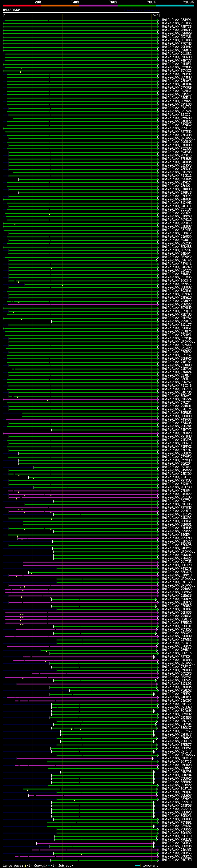This screenshot has width=197, height=868.
Task: Click purple alignment bar of UniRef100_B7GDV8
Action: point(81,433)
